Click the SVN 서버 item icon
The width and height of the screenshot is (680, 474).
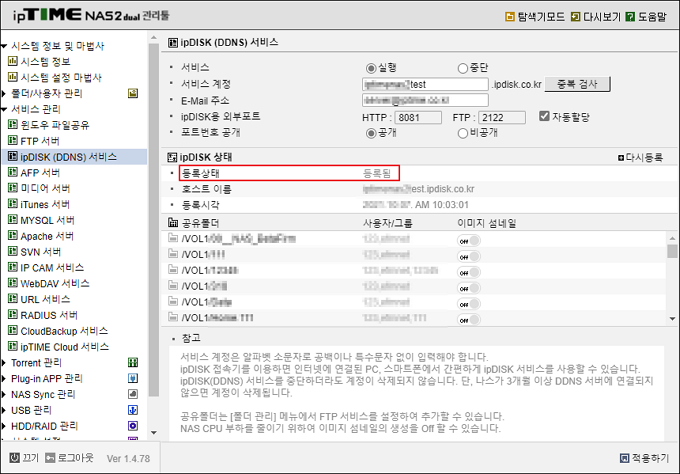(x=13, y=252)
